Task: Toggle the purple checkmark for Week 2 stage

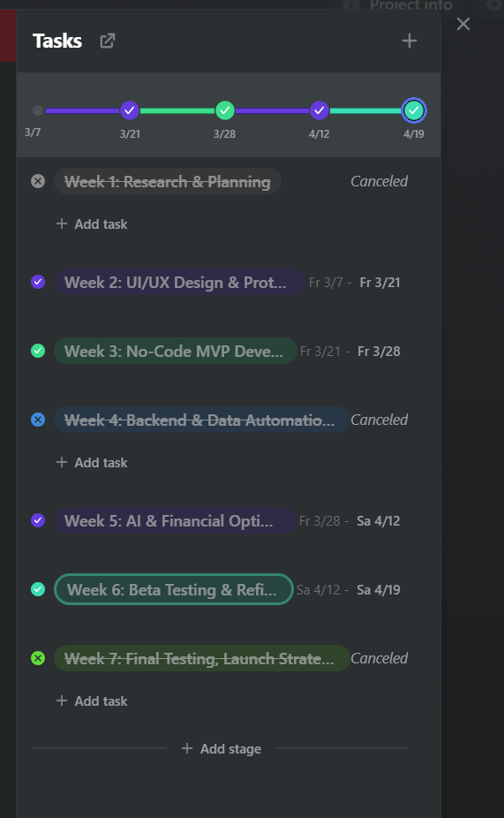Action: pyautogui.click(x=38, y=282)
